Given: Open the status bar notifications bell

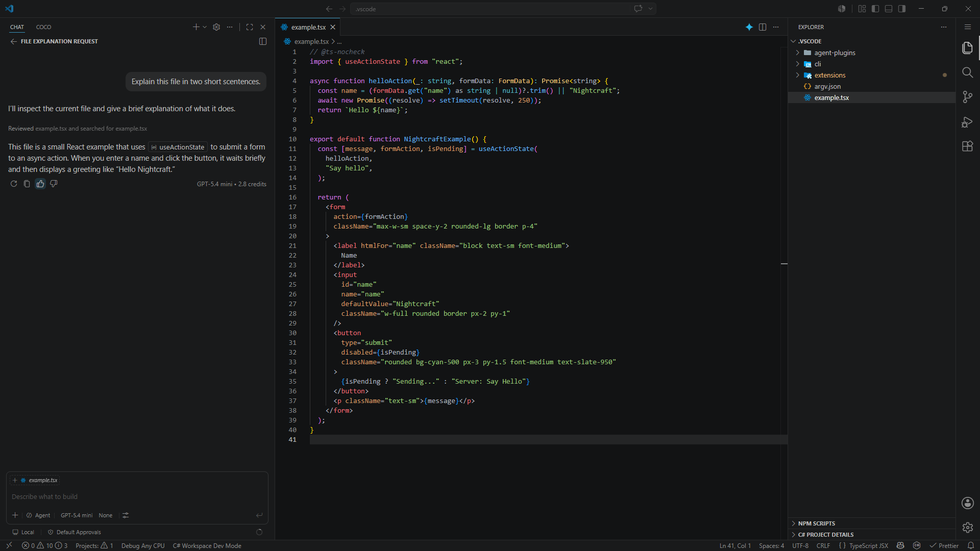Looking at the screenshot, I should pos(971,545).
